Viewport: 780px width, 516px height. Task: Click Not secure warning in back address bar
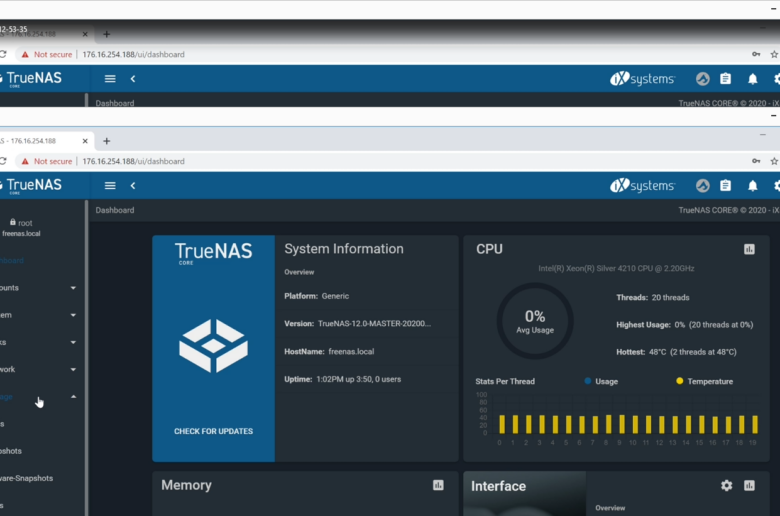click(x=47, y=54)
